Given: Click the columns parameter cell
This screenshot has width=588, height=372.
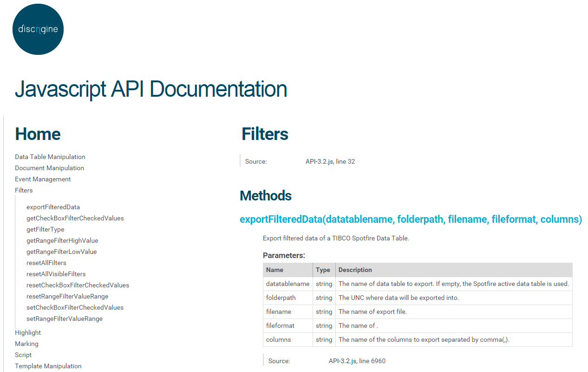Looking at the screenshot, I should coord(288,339).
